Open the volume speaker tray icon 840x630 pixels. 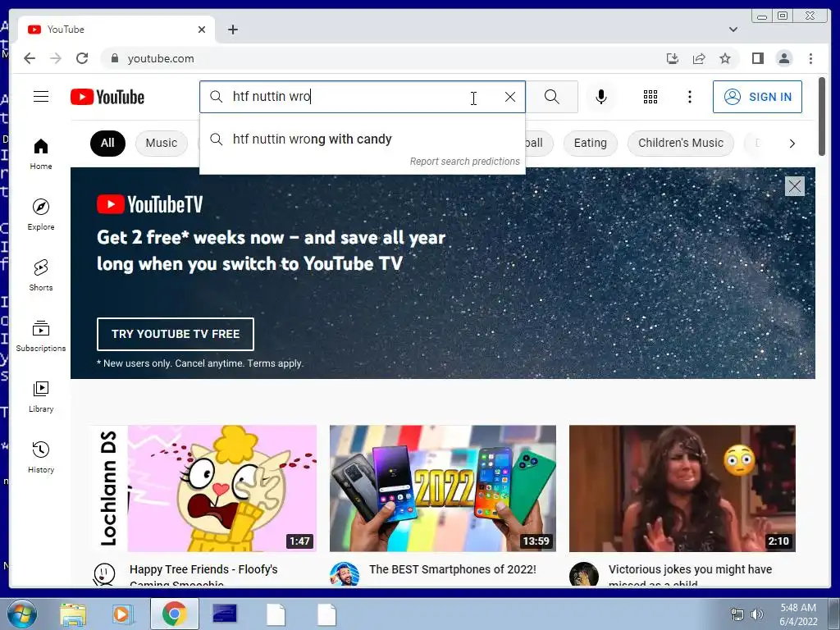[x=756, y=614]
